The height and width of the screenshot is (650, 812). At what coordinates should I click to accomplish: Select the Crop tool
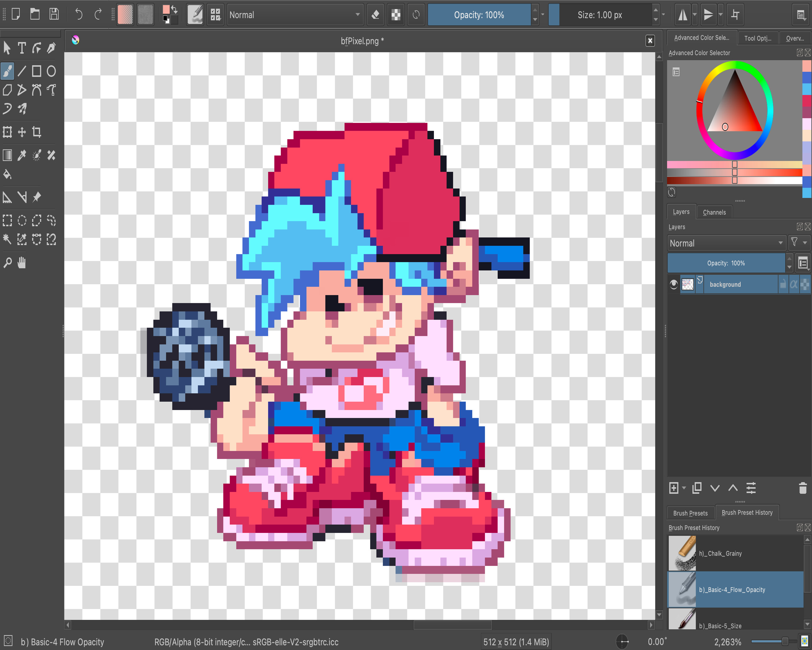pyautogui.click(x=36, y=132)
